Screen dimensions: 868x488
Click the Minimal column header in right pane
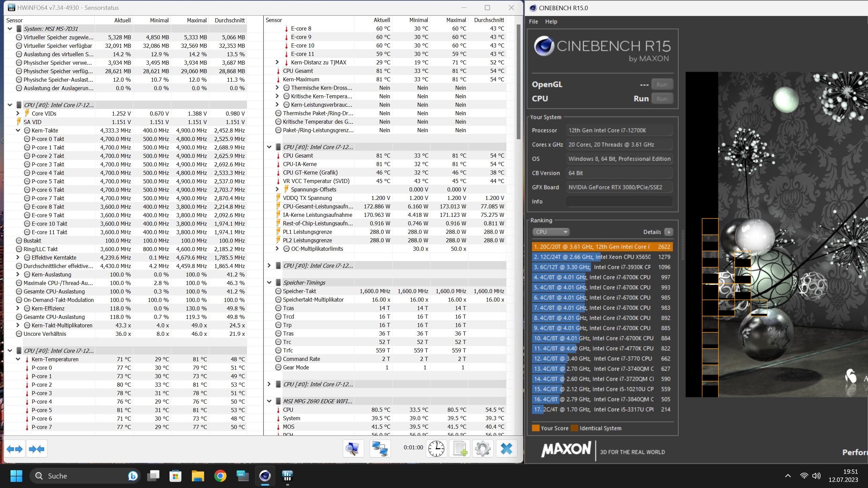[412, 20]
